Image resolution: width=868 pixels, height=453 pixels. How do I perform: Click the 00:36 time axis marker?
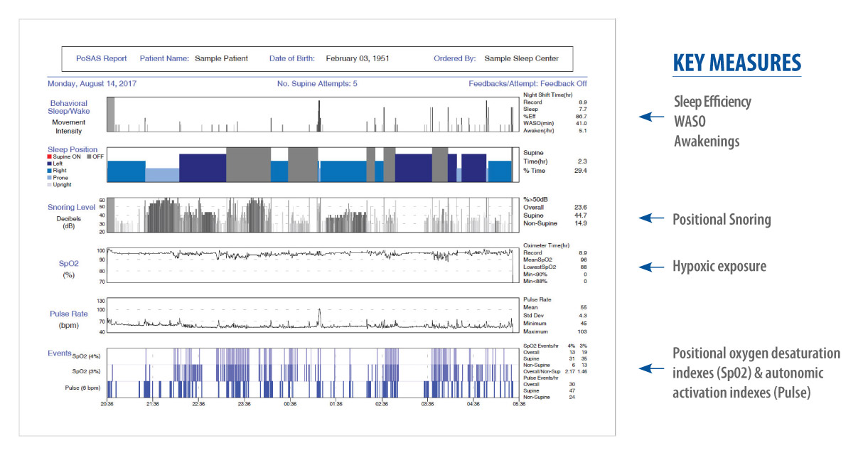[290, 404]
